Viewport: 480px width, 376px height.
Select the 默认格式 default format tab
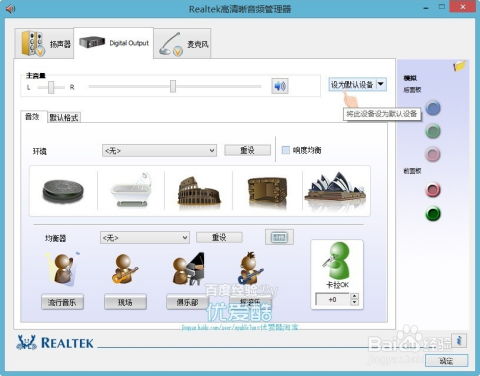point(64,117)
